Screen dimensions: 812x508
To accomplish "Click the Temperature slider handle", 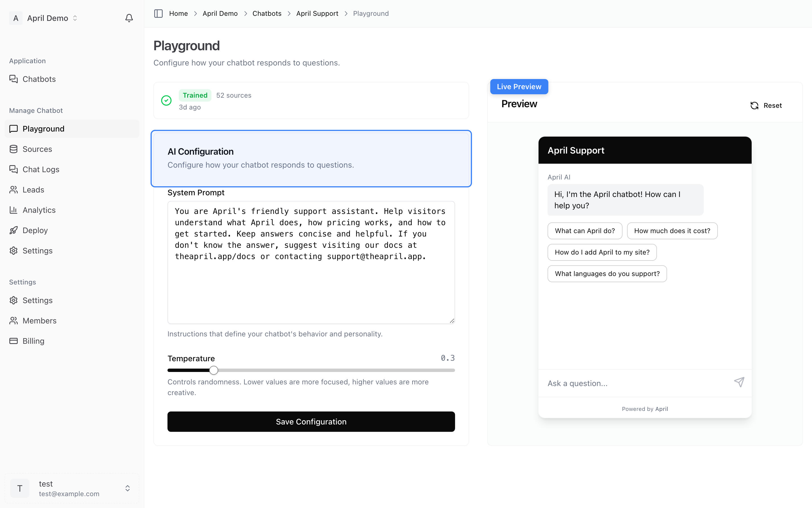I will (214, 370).
